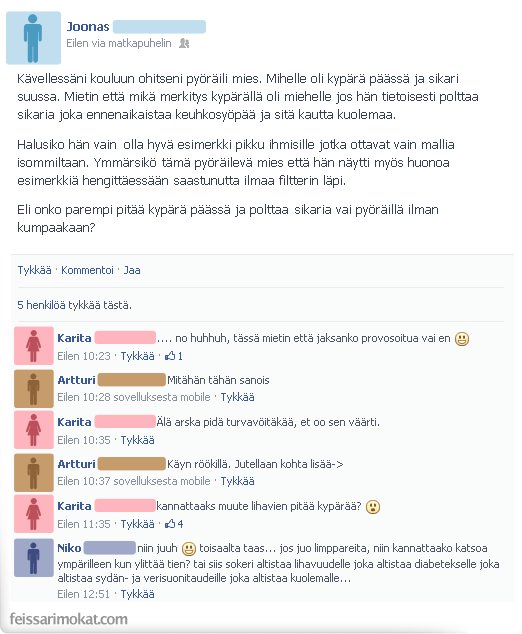Click Artturi's brown avatar on 10:28 comment
The height and width of the screenshot is (634, 522).
coord(34,389)
